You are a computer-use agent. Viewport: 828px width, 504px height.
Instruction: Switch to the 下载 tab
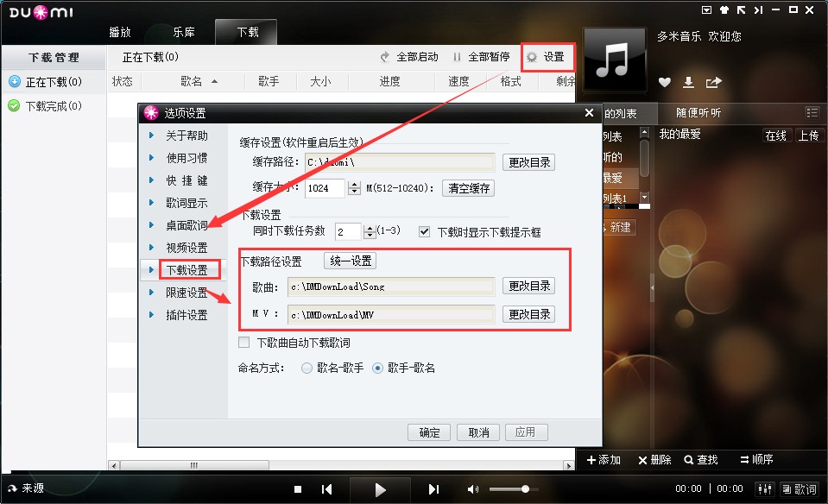tap(247, 32)
